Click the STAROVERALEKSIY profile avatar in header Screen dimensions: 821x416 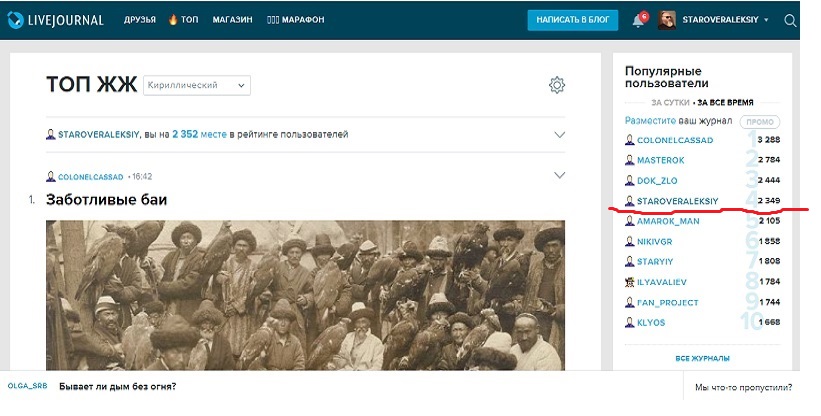point(667,20)
